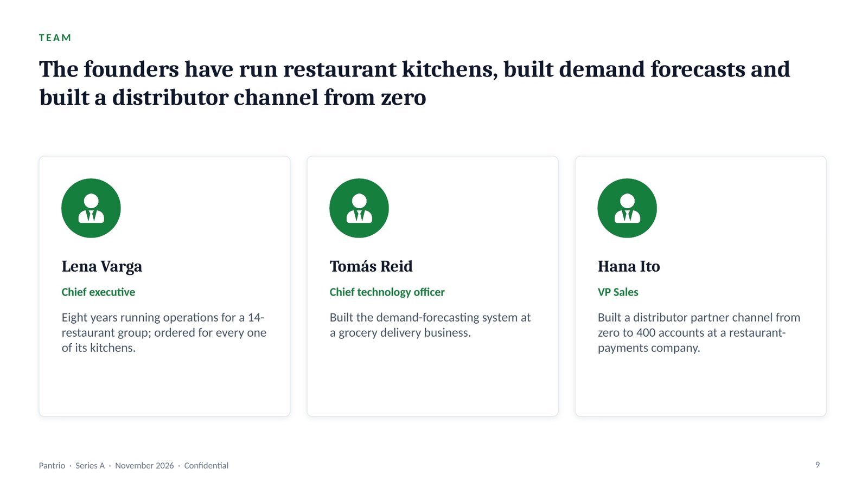Click the page number 9
Screen dimensions: 868x488
coord(818,465)
